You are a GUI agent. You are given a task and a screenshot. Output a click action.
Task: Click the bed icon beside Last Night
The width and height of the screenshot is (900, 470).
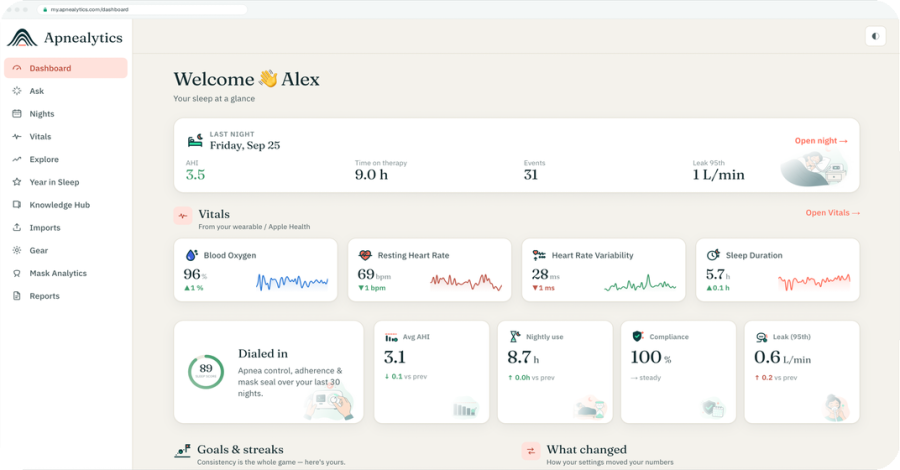click(x=195, y=140)
